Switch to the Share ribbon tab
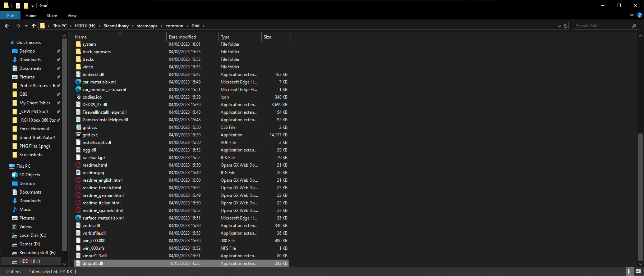The height and width of the screenshot is (276, 644). pyautogui.click(x=52, y=15)
